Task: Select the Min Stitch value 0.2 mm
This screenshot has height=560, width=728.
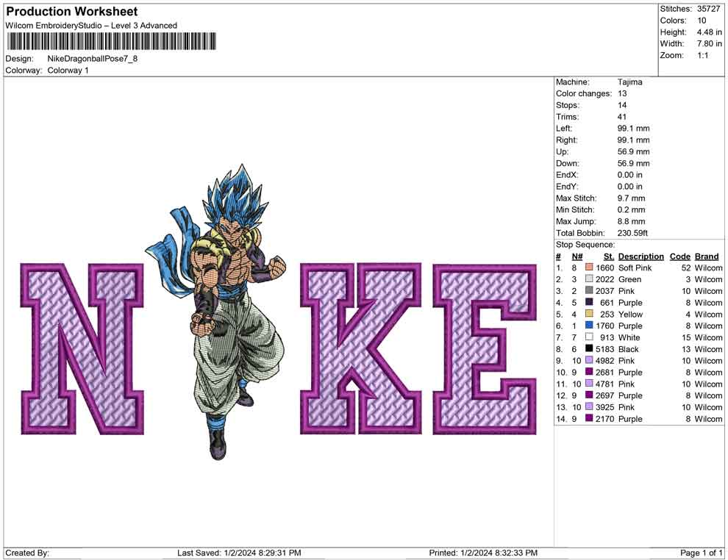Action: [x=631, y=209]
